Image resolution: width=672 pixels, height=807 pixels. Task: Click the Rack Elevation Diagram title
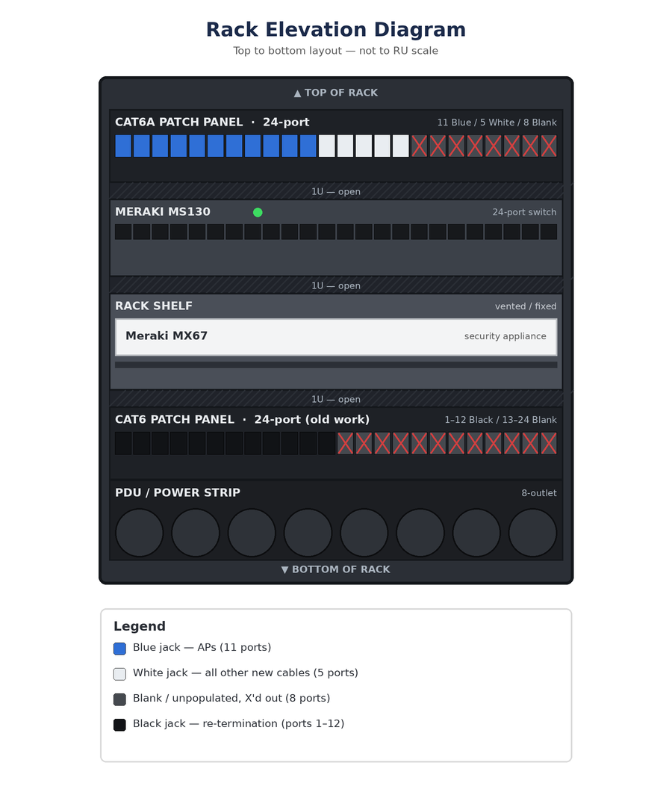[x=336, y=30]
